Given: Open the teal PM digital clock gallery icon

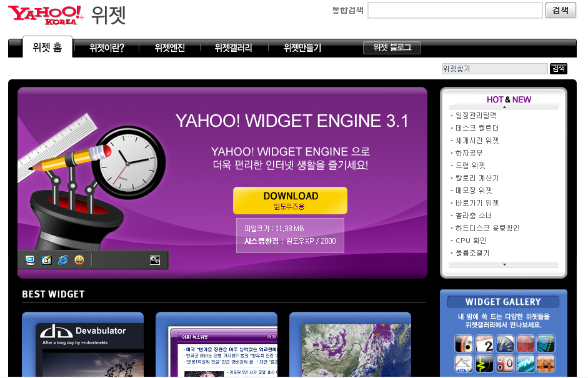Looking at the screenshot, I should pos(526,364).
